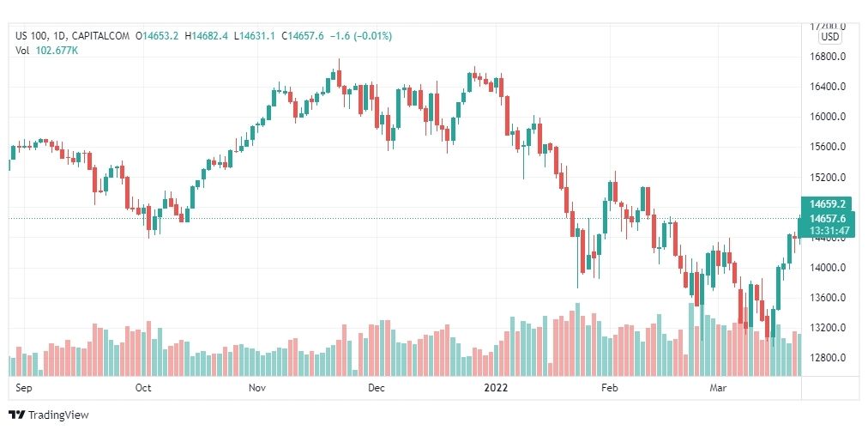
Task: Click the 16800.0 price scale label
Action: (x=827, y=57)
